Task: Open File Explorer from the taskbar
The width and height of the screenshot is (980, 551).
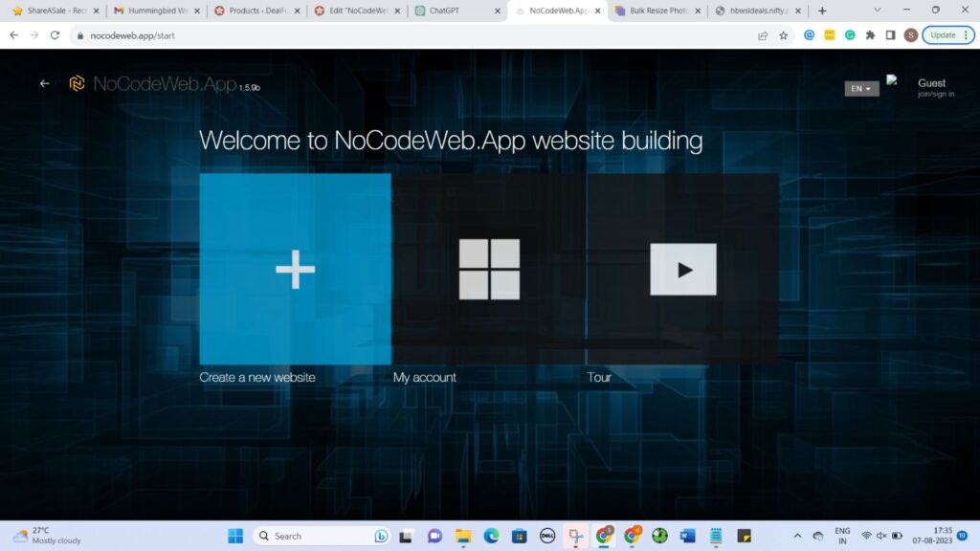Action: coord(462,536)
